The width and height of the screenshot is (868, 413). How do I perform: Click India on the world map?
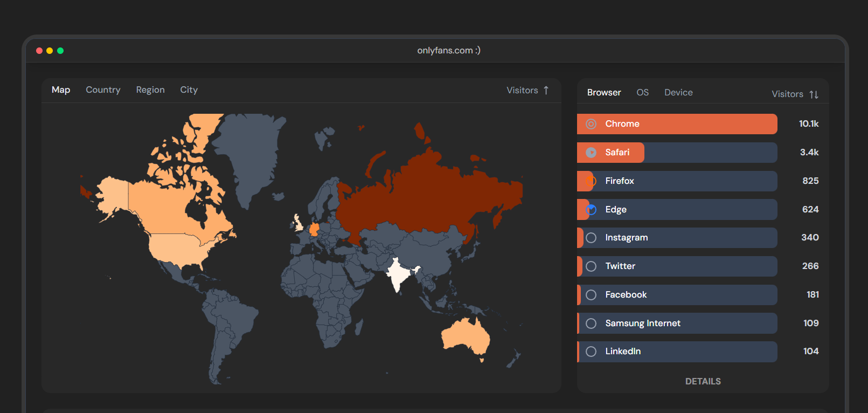(399, 274)
